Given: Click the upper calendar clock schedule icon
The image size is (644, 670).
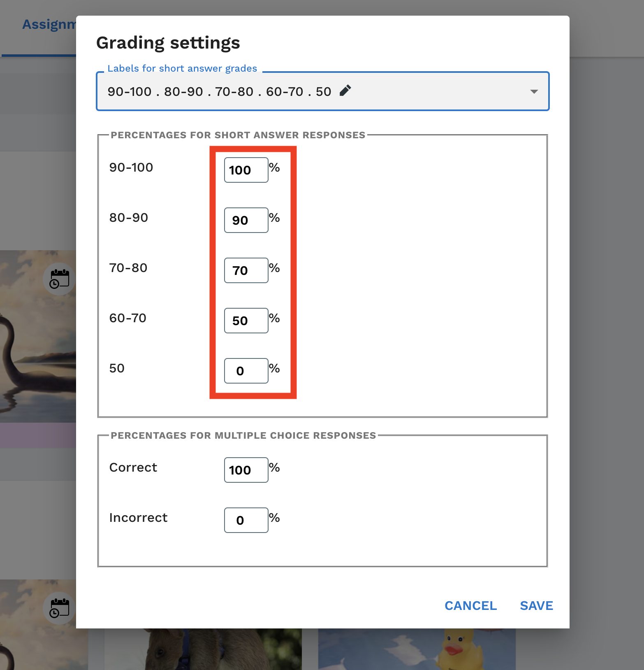Looking at the screenshot, I should [59, 279].
